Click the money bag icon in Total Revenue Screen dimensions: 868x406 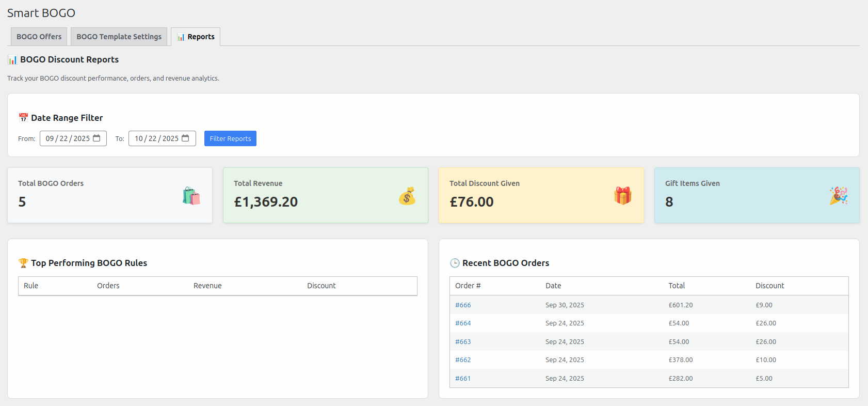click(407, 196)
